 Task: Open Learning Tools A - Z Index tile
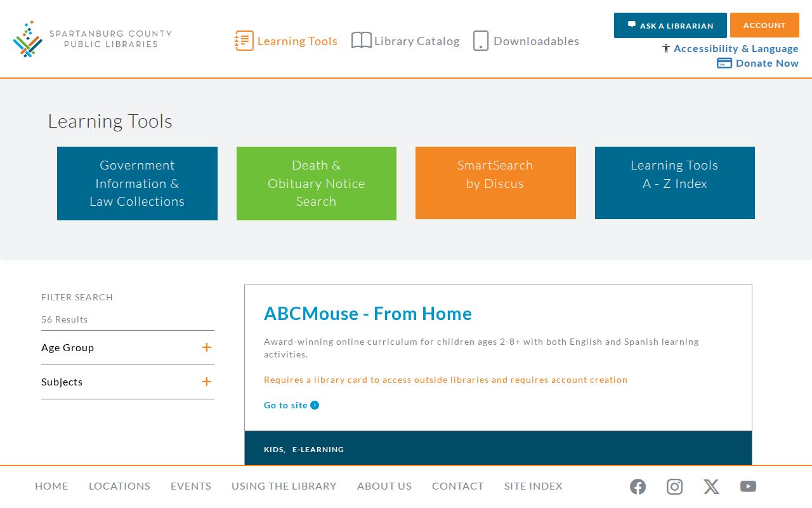point(675,183)
